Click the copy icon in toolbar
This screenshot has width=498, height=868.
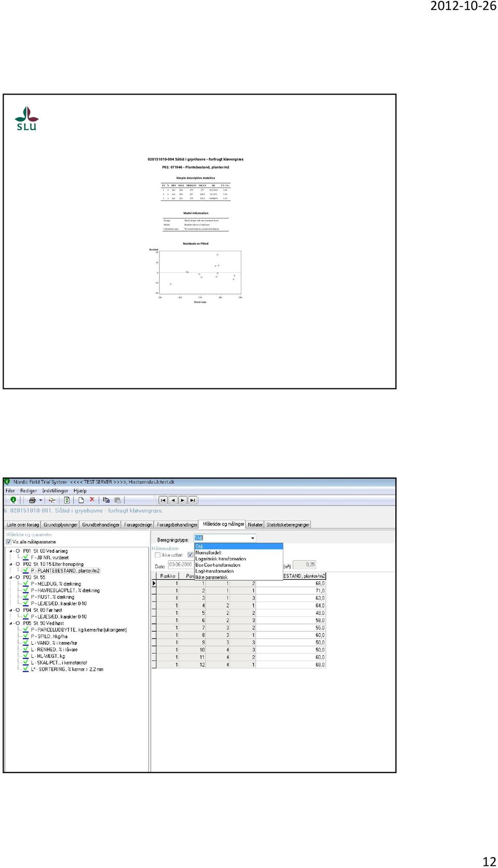pos(106,500)
